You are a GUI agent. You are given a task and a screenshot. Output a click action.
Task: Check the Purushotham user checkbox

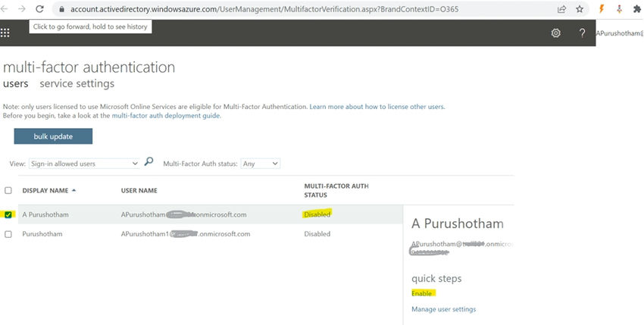[x=8, y=234]
